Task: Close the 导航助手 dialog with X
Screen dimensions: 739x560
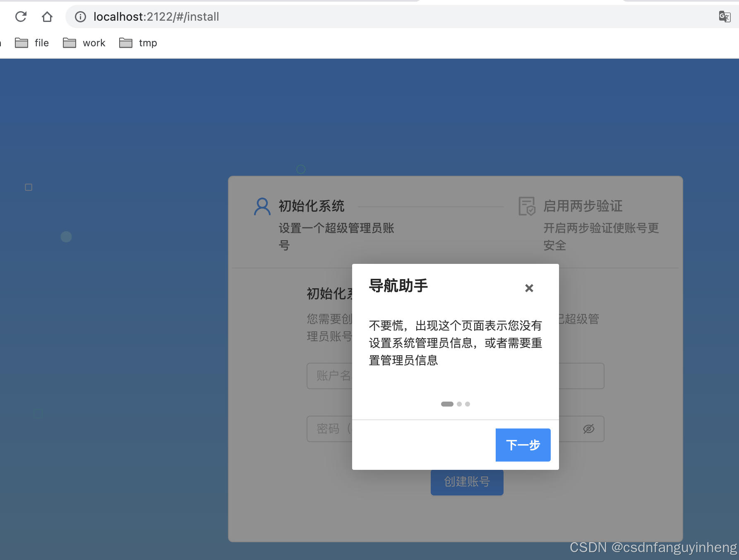Action: [x=529, y=288]
